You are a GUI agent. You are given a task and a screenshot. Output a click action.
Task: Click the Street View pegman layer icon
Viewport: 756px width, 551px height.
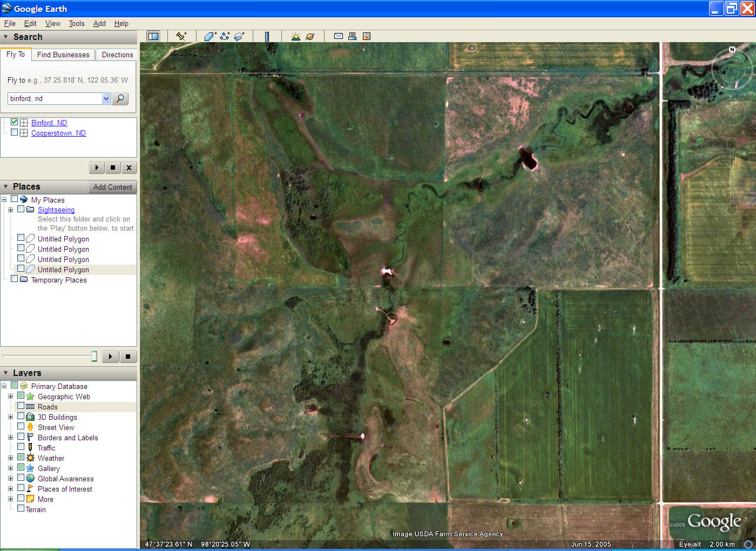pyautogui.click(x=30, y=427)
